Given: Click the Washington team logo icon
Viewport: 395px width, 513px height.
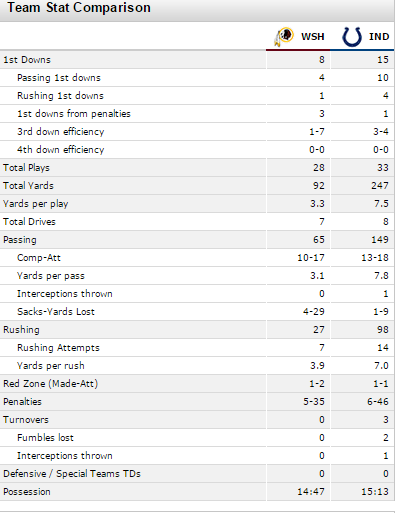Looking at the screenshot, I should pos(284,37).
